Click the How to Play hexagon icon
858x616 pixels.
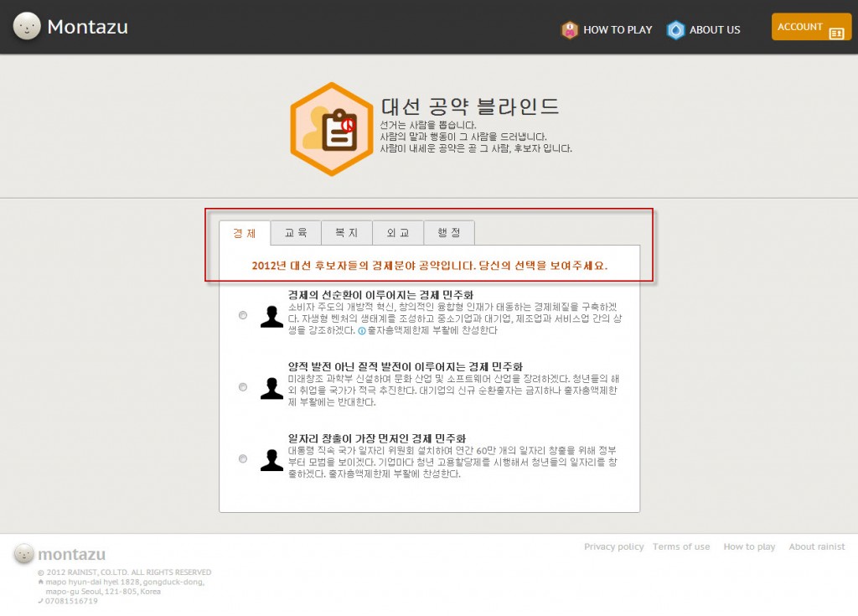pos(570,29)
